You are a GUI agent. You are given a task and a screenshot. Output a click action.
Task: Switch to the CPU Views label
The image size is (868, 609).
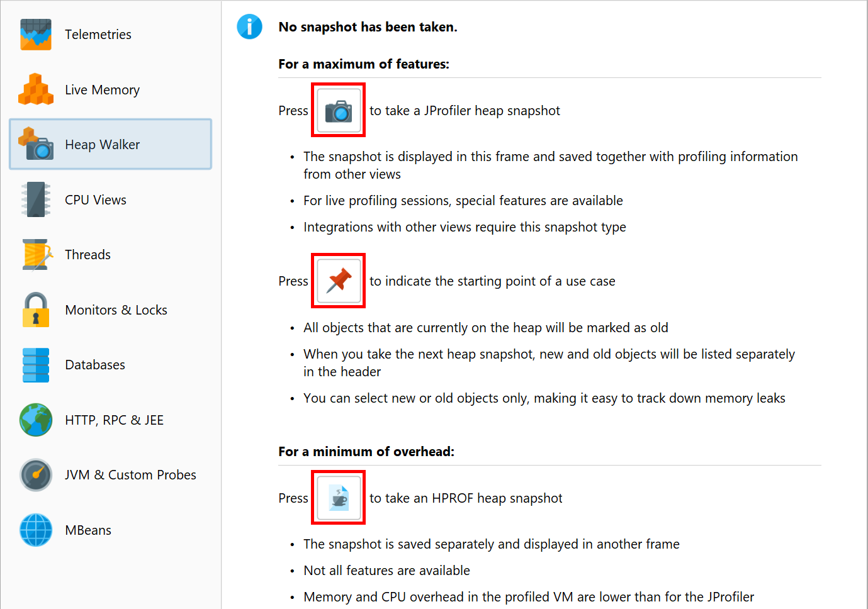[96, 200]
